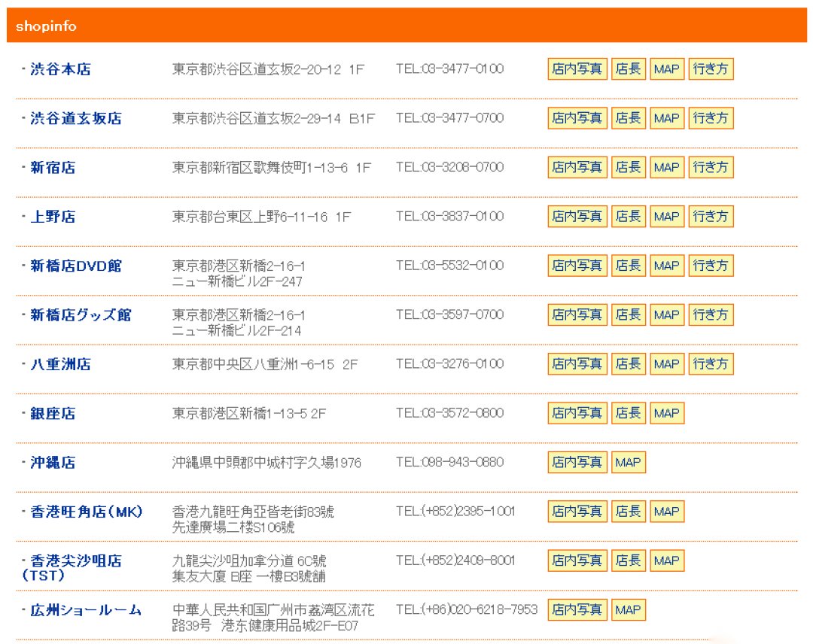The height and width of the screenshot is (644, 813).
Task: Click the 渋谷本店 shop name link
Action: pos(60,69)
